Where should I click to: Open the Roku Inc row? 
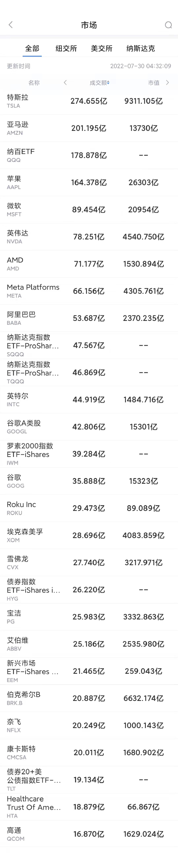click(89, 508)
